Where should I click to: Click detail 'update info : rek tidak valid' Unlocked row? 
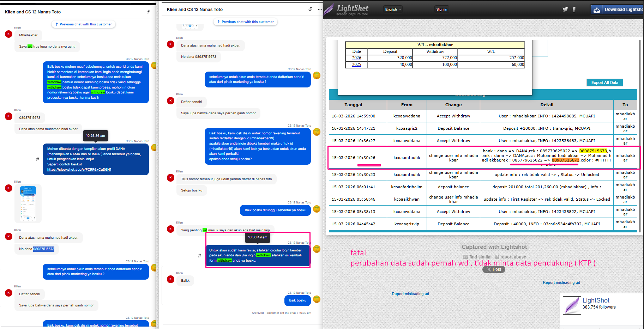(547, 175)
